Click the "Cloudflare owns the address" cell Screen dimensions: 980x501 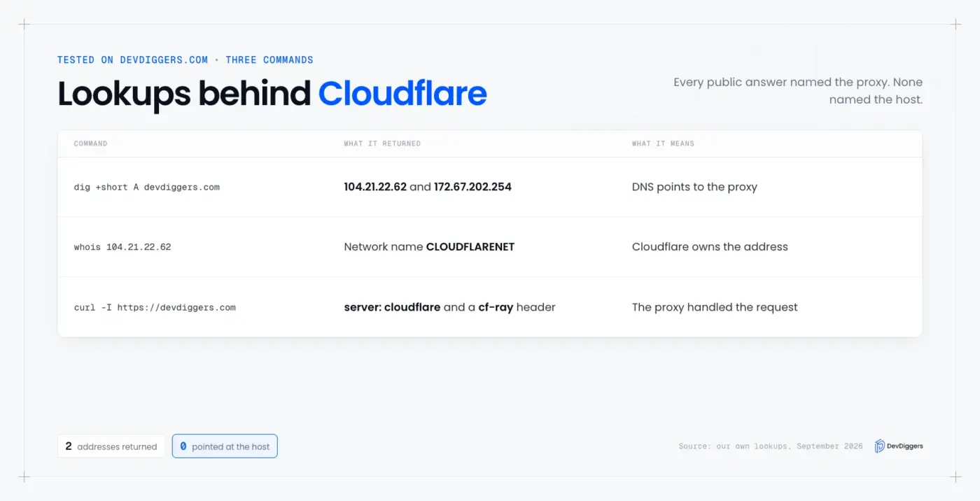pos(710,247)
